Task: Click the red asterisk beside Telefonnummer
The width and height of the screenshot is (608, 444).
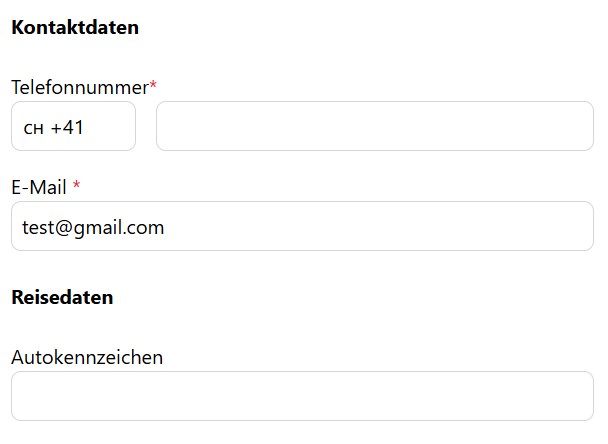Action: (x=153, y=86)
